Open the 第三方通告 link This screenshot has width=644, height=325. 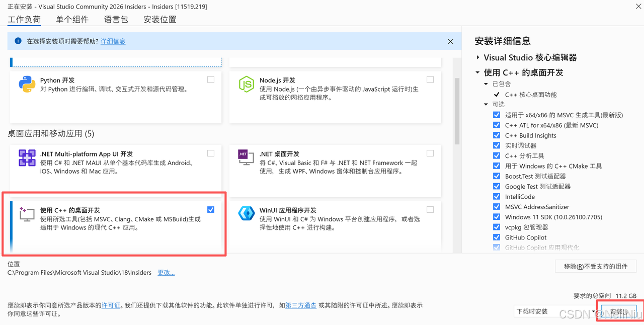click(x=301, y=305)
